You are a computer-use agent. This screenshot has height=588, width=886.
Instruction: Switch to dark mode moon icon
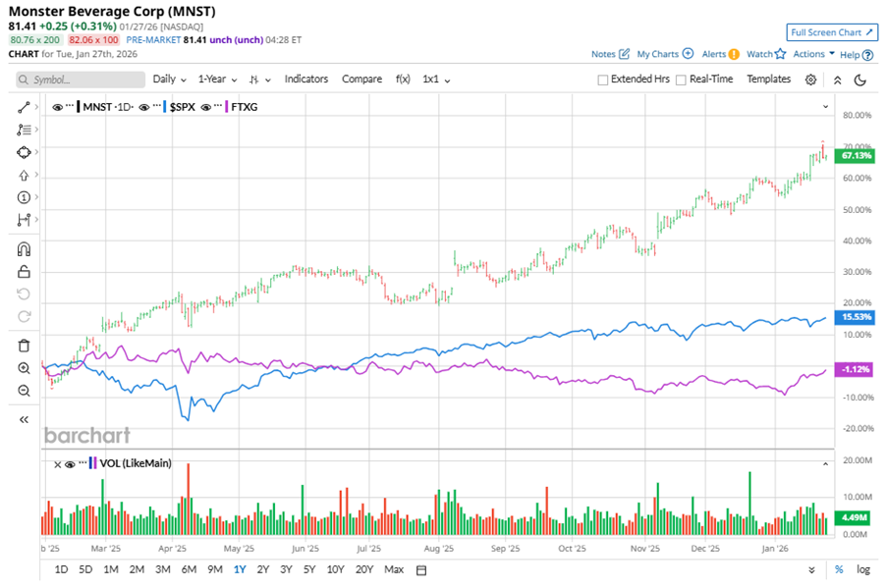tap(860, 80)
